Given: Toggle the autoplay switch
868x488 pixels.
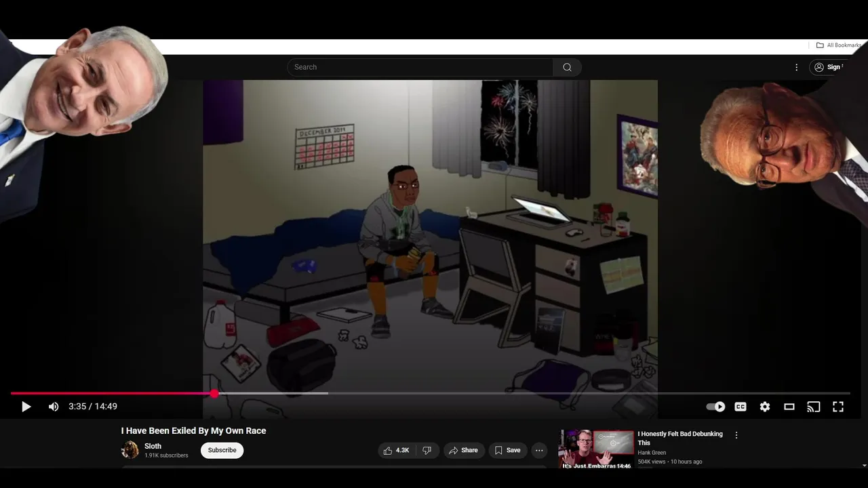Looking at the screenshot, I should 715,407.
